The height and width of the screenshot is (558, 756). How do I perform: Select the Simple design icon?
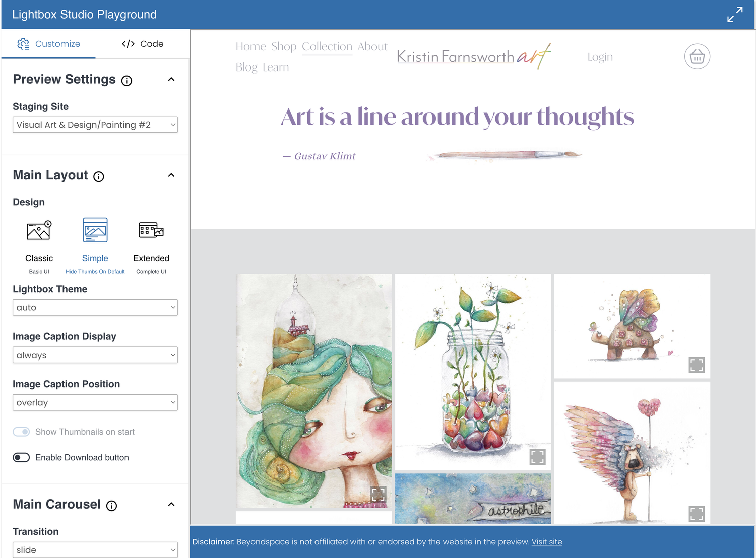click(95, 230)
